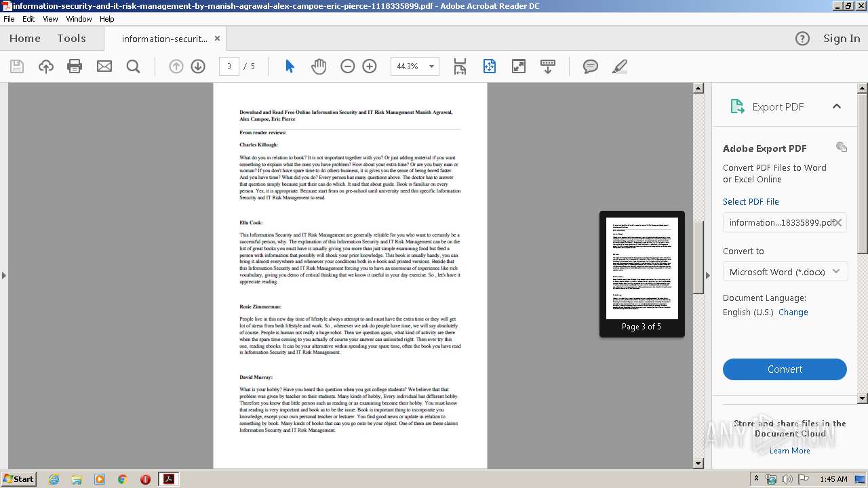The height and width of the screenshot is (488, 868).
Task: Launch Internet Explorer from taskbar
Action: point(54,479)
